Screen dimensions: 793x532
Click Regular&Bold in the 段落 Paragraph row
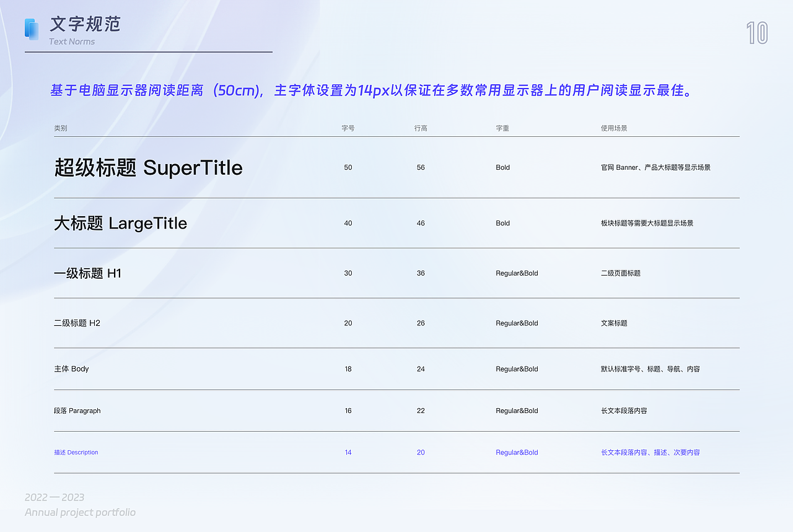click(x=517, y=411)
